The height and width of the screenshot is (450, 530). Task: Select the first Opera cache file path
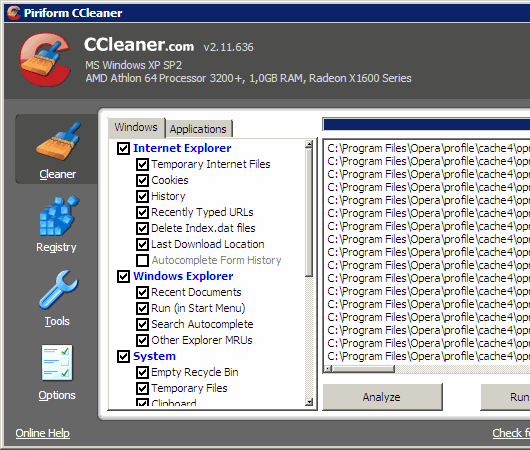[x=428, y=148]
